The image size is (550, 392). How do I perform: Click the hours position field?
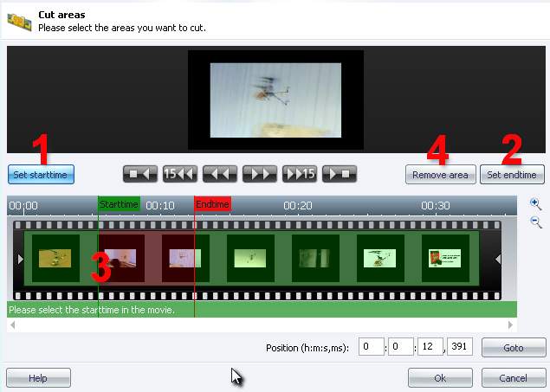pyautogui.click(x=371, y=347)
